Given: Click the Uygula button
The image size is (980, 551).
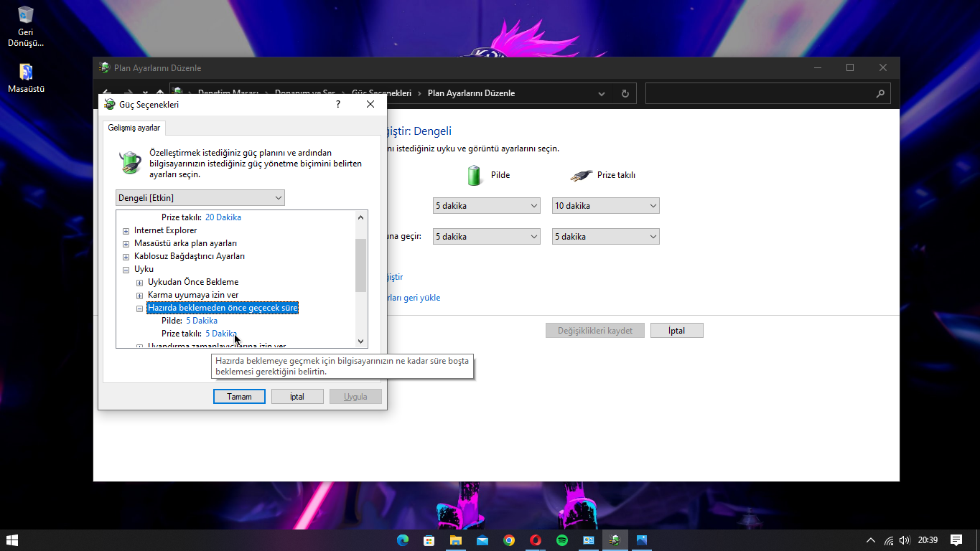Looking at the screenshot, I should point(355,397).
